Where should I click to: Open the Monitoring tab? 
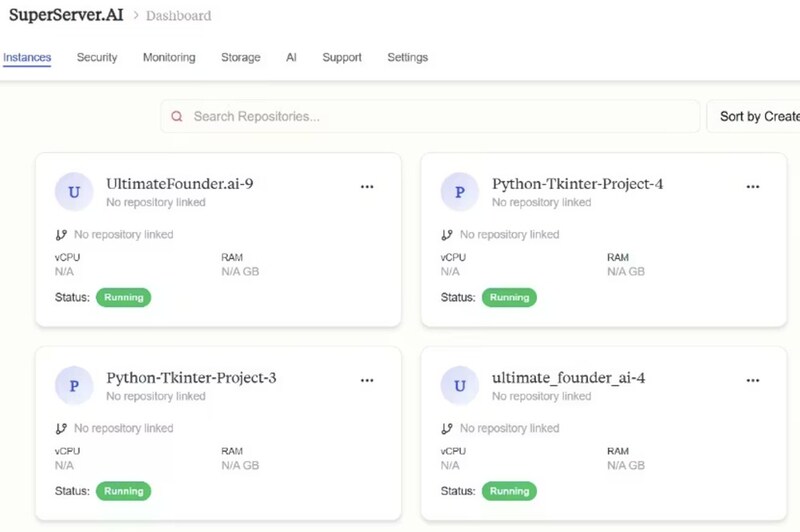tap(169, 58)
